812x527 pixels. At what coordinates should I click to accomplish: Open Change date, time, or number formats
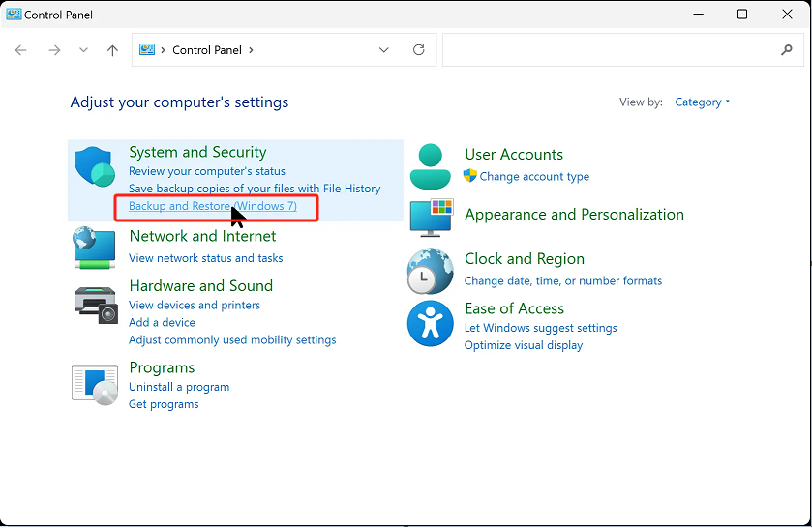563,280
